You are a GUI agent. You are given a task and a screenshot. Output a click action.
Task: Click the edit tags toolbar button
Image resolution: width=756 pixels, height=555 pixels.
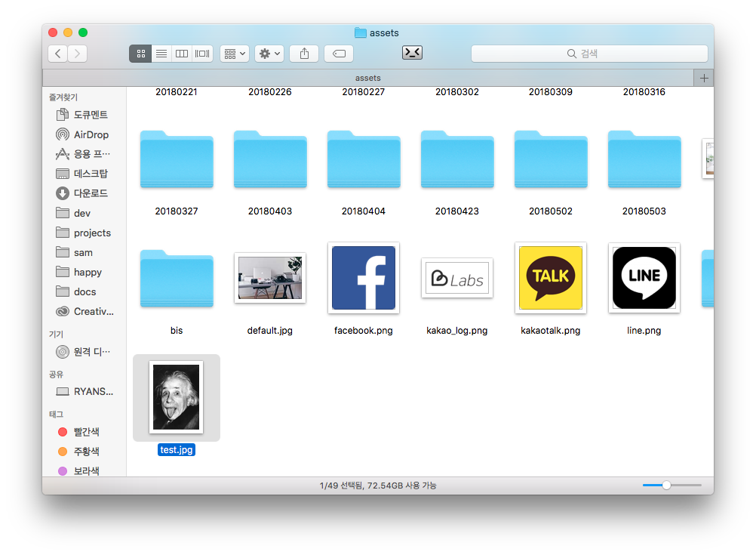pos(339,54)
